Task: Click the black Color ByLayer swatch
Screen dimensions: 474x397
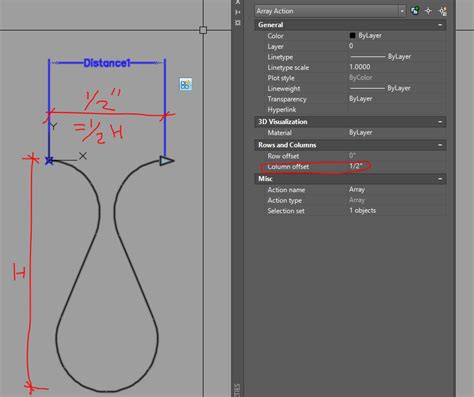Action: pos(352,35)
